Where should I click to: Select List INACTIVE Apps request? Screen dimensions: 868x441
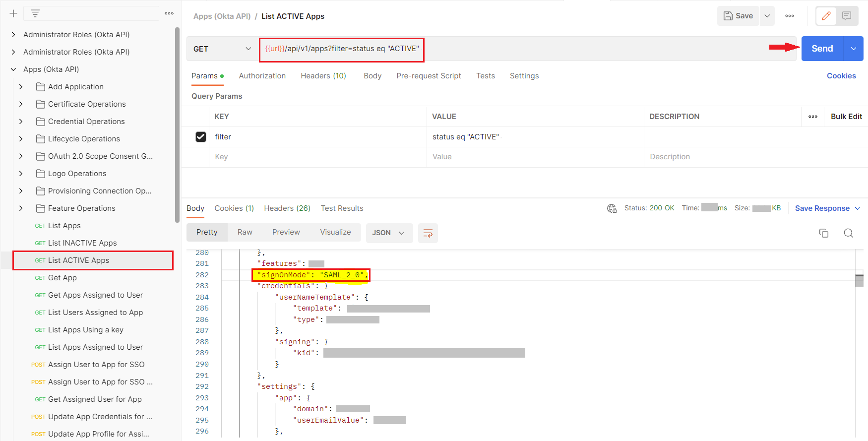(x=82, y=243)
